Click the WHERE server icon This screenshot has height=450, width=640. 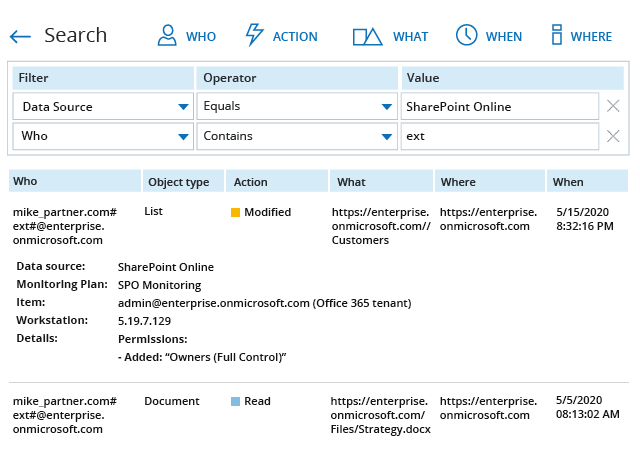coord(557,35)
